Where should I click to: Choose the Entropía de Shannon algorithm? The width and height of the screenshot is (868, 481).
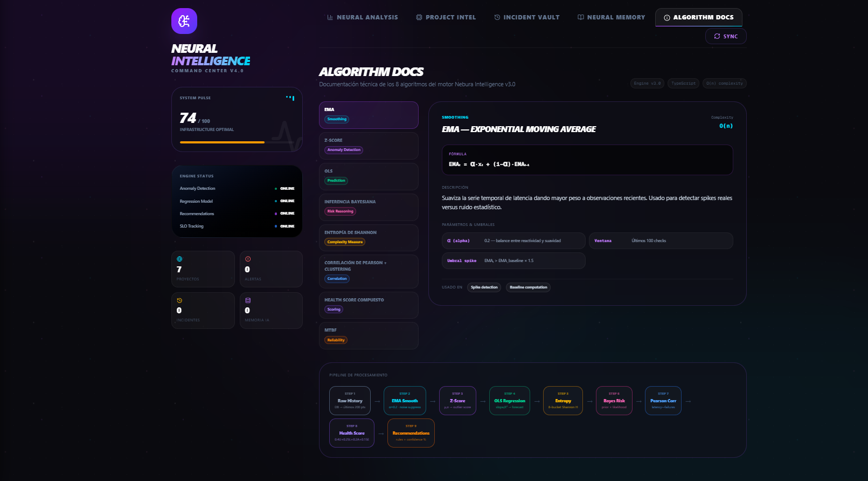[x=369, y=238]
